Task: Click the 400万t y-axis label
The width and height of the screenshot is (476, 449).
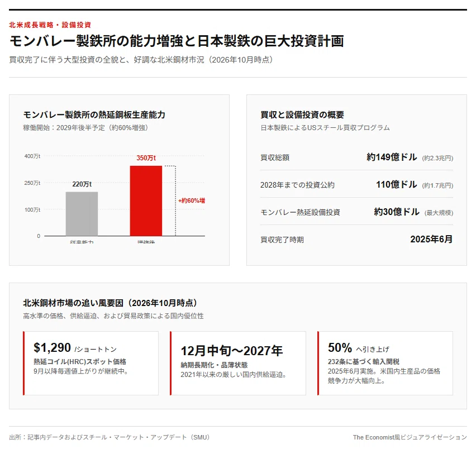Action: (x=32, y=156)
